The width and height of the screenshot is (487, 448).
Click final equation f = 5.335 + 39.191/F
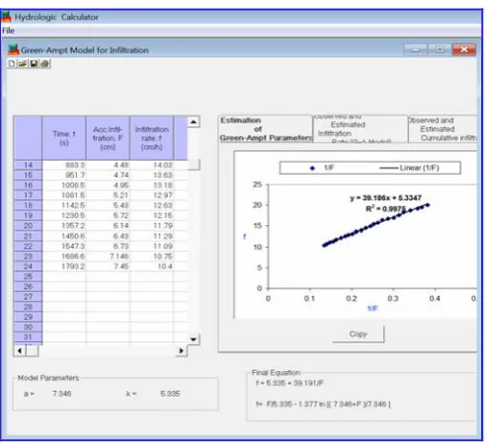coord(289,383)
